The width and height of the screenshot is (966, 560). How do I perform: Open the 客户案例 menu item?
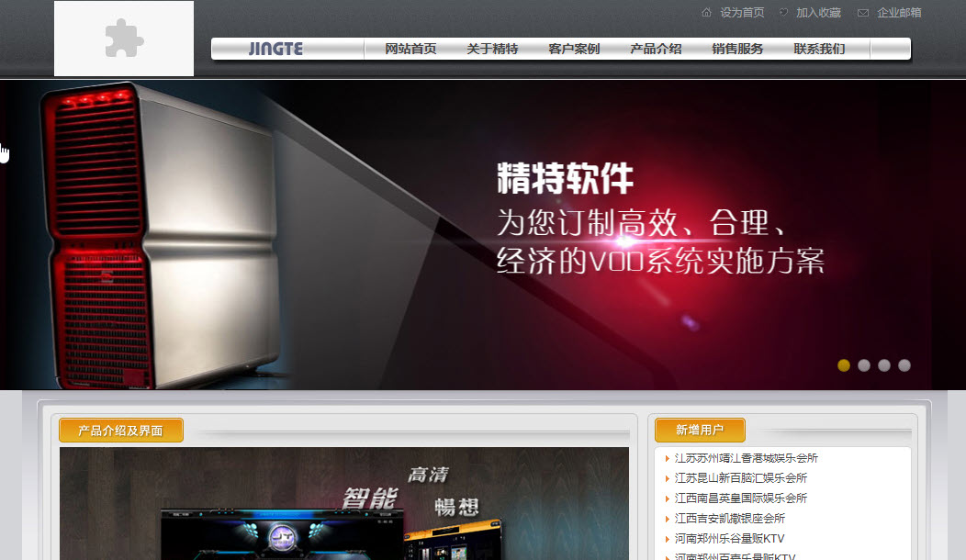click(x=574, y=49)
